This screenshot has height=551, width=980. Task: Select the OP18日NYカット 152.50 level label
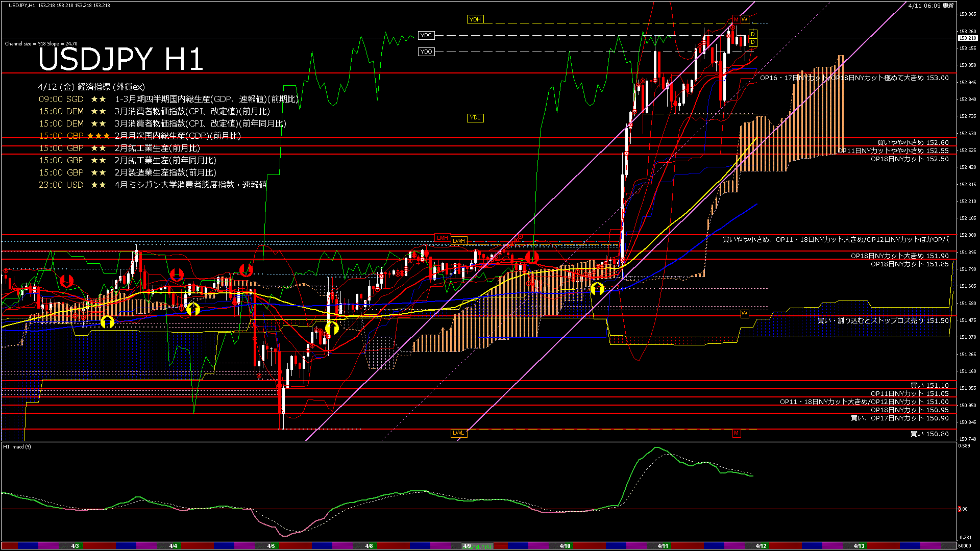[x=909, y=159]
